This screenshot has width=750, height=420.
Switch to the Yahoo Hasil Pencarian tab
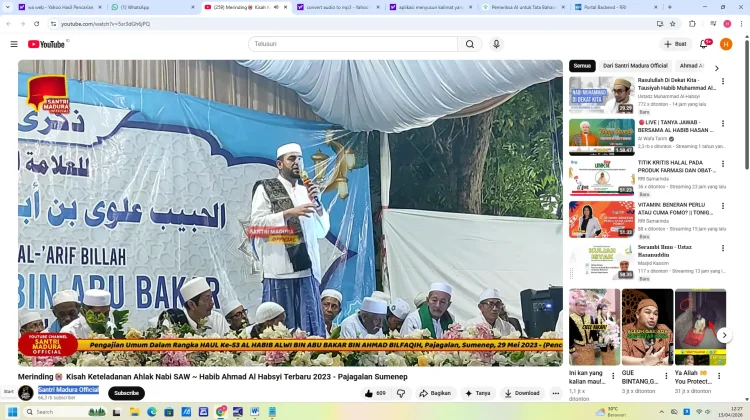pos(60,7)
